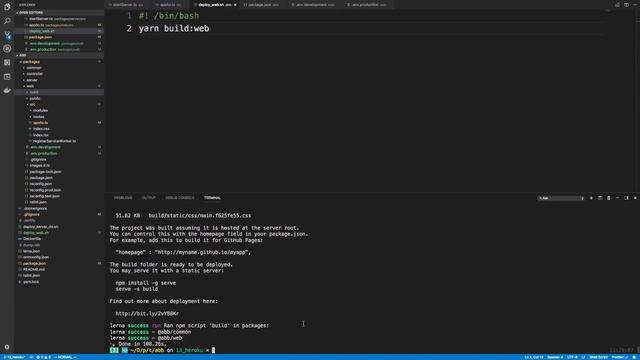Split the terminal panel

(x=600, y=198)
